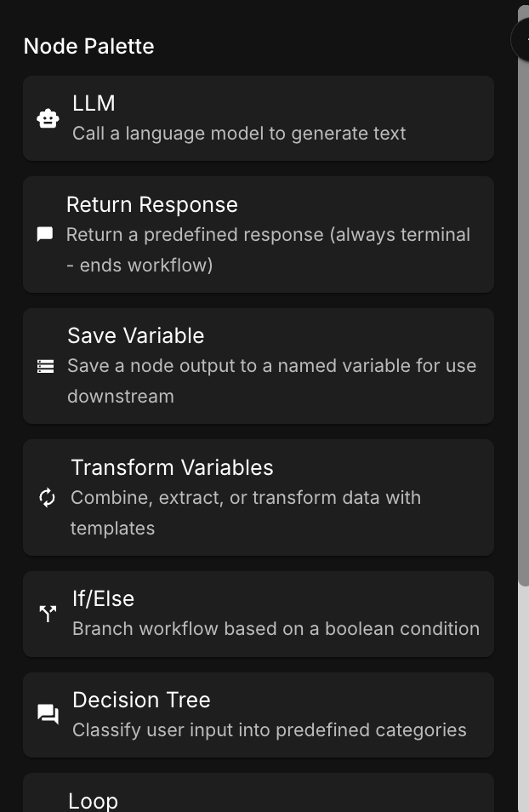
Task: Click the Transform Variables refresh-arrows icon
Action: [48, 498]
